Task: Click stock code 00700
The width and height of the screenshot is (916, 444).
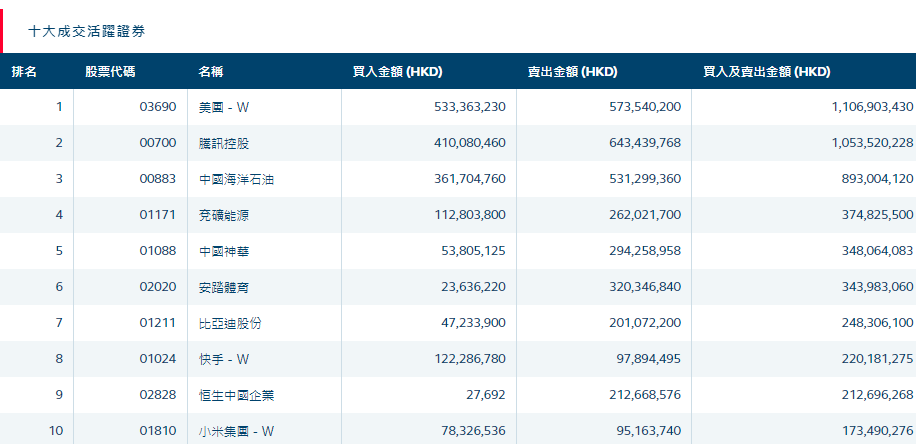Action: tap(158, 143)
